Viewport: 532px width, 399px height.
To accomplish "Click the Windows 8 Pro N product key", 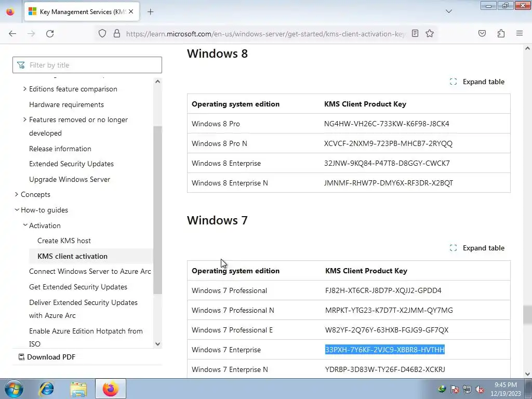I will click(x=388, y=143).
